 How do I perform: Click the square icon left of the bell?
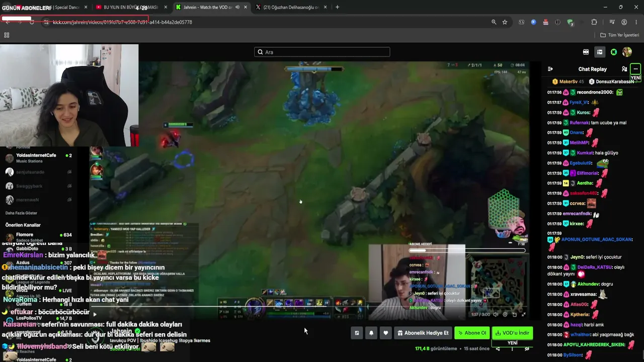tap(357, 333)
